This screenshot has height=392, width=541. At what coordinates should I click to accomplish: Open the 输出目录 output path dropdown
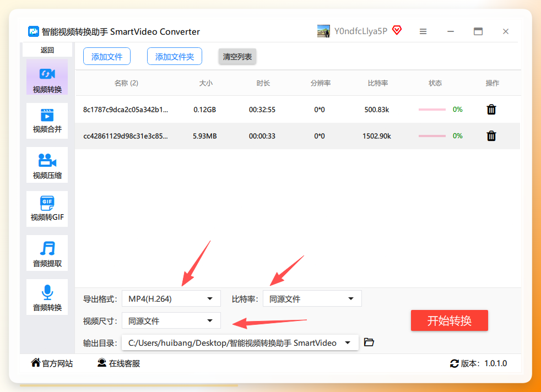coord(240,342)
